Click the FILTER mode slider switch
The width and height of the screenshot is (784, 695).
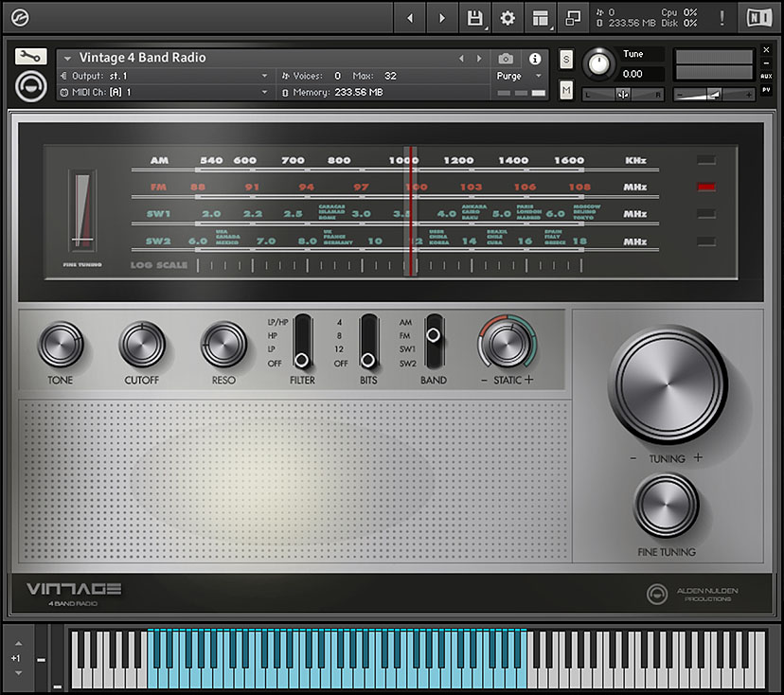[x=303, y=341]
